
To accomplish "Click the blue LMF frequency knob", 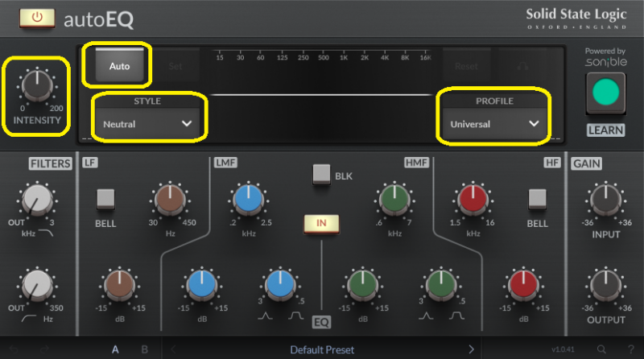I will coord(249,200).
